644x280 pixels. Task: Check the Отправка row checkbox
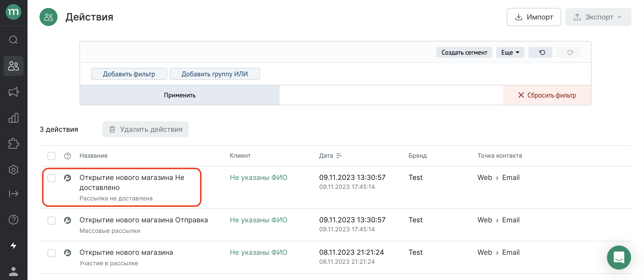[x=51, y=221]
